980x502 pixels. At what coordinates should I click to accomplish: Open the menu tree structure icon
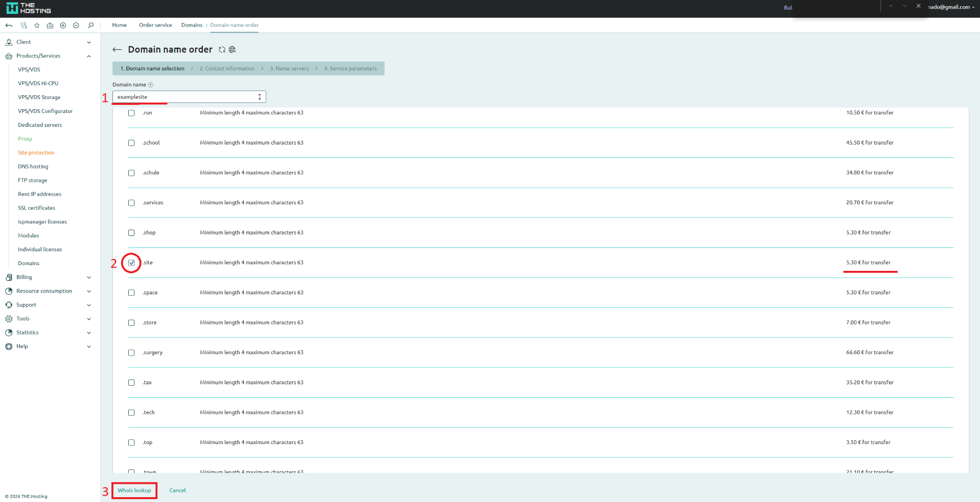(23, 25)
